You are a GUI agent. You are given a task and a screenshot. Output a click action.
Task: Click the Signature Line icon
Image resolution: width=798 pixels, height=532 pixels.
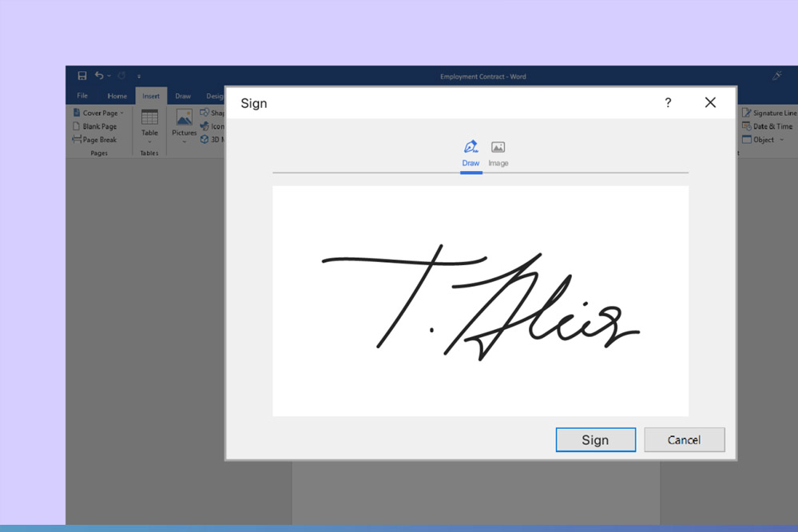point(748,113)
